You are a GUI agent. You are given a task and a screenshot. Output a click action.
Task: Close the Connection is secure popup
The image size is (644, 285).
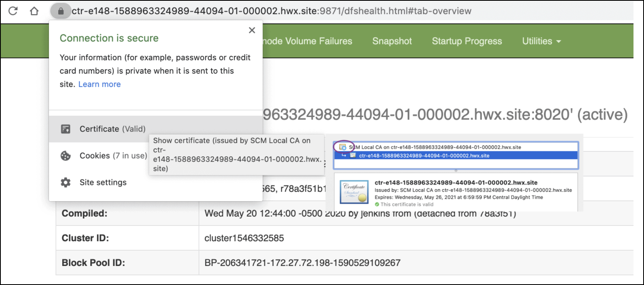tap(252, 30)
